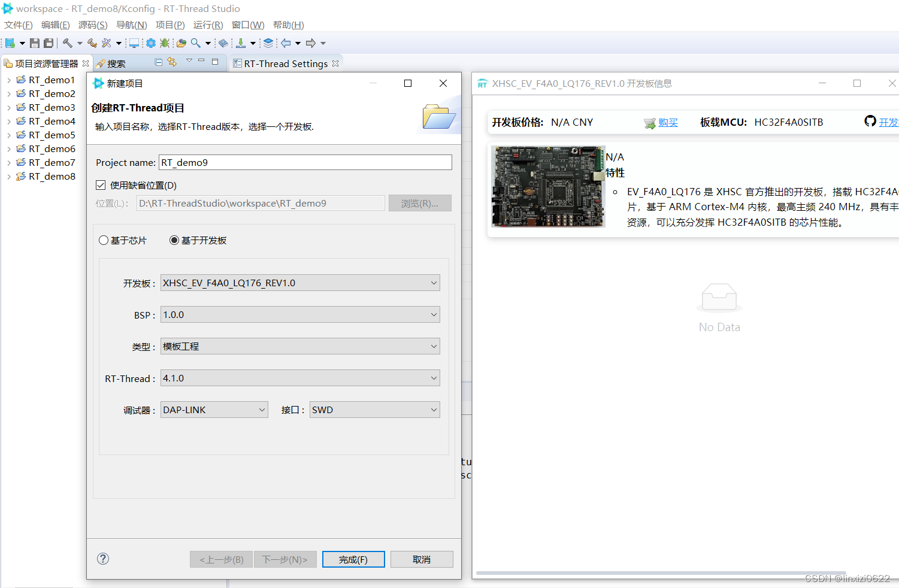The image size is (899, 588).
Task: Click the Search magnifier icon
Action: click(196, 43)
